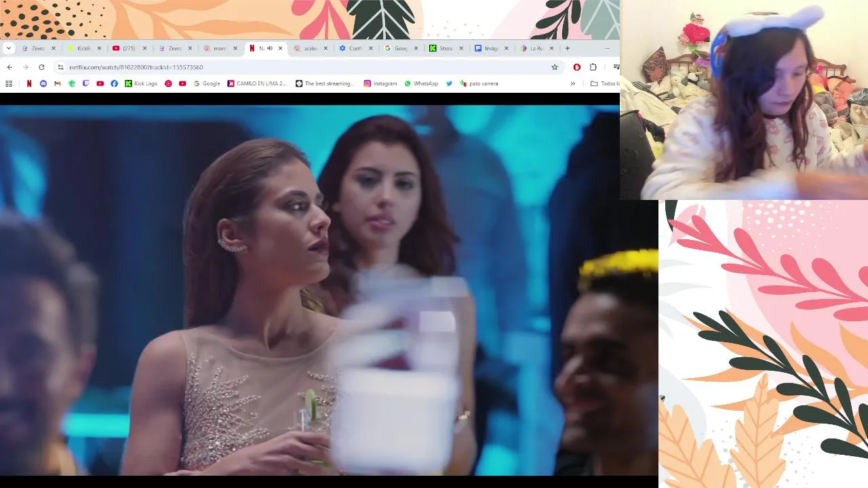
Task: Go forward to the next page
Action: [x=26, y=67]
